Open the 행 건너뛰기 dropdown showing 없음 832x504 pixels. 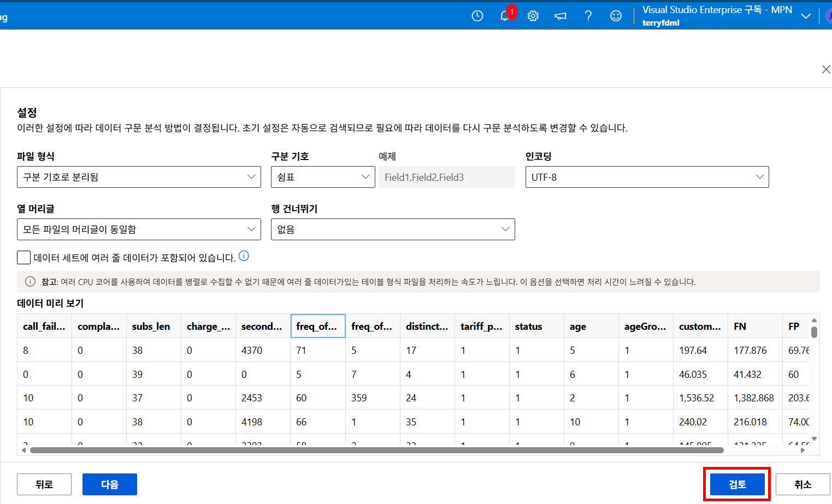[393, 229]
